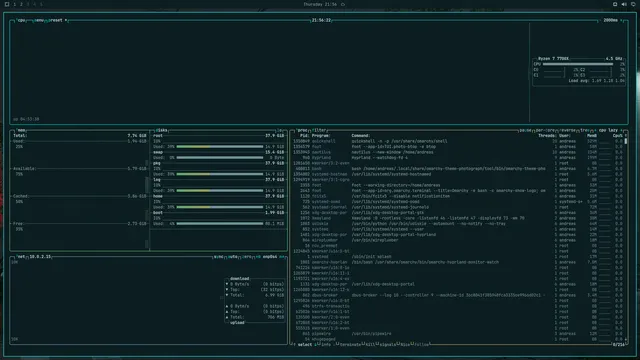Select the quickshell process row
Viewport: 640px width, 360px height.
(458, 141)
